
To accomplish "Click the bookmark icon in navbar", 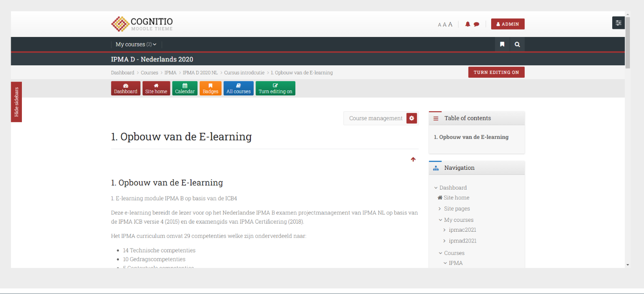I will tap(502, 44).
